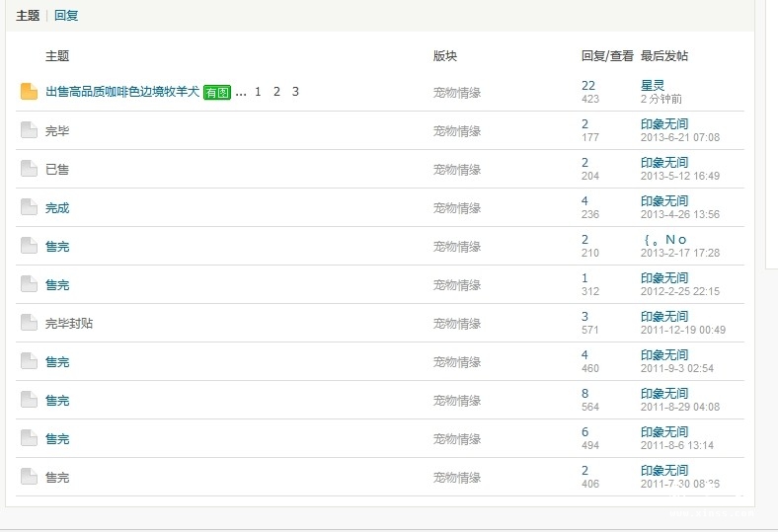Click the thread icon next to 已售
Viewport: 778px width, 532px height.
tap(29, 169)
